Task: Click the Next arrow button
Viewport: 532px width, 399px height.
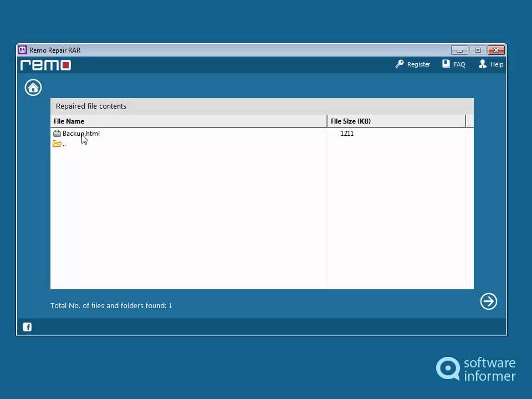Action: click(489, 301)
